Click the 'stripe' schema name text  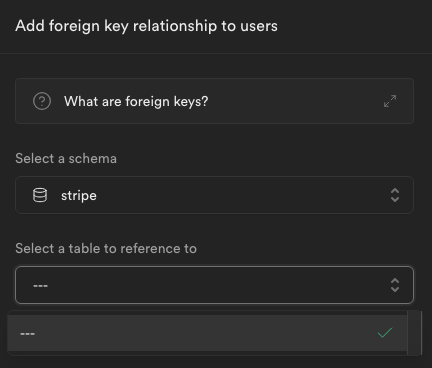point(79,196)
